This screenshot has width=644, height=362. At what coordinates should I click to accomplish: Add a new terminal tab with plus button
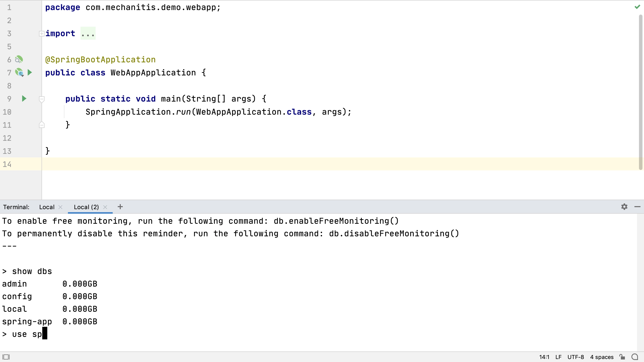click(120, 207)
